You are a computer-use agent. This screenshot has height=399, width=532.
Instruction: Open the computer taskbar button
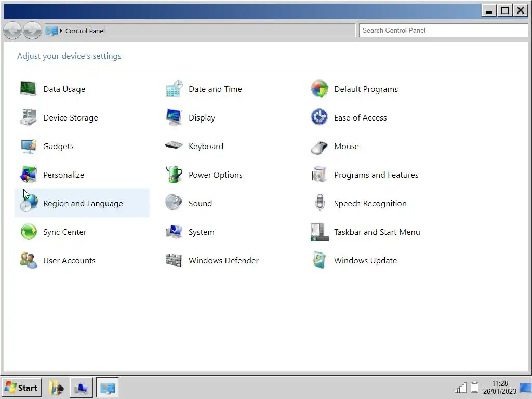tap(81, 388)
